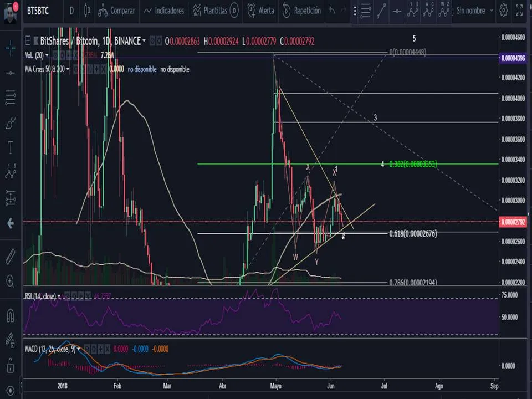532x399 pixels.
Task: Undo the last chart action
Action: [x=332, y=11]
